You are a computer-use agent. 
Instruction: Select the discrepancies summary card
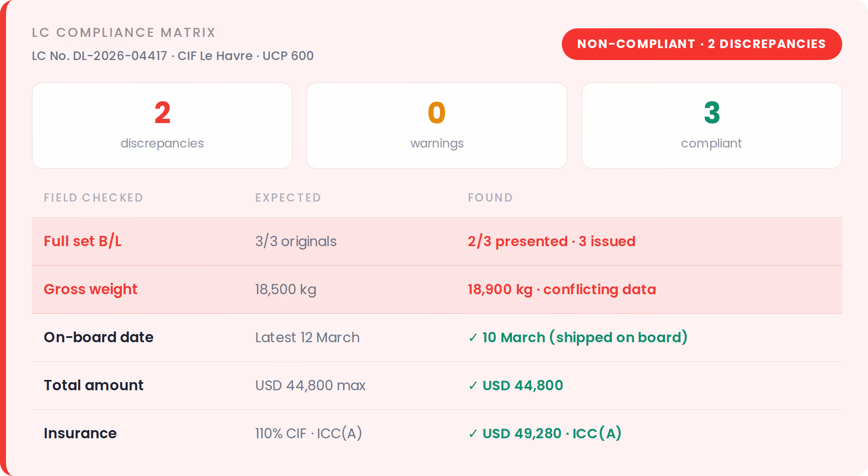coord(162,126)
